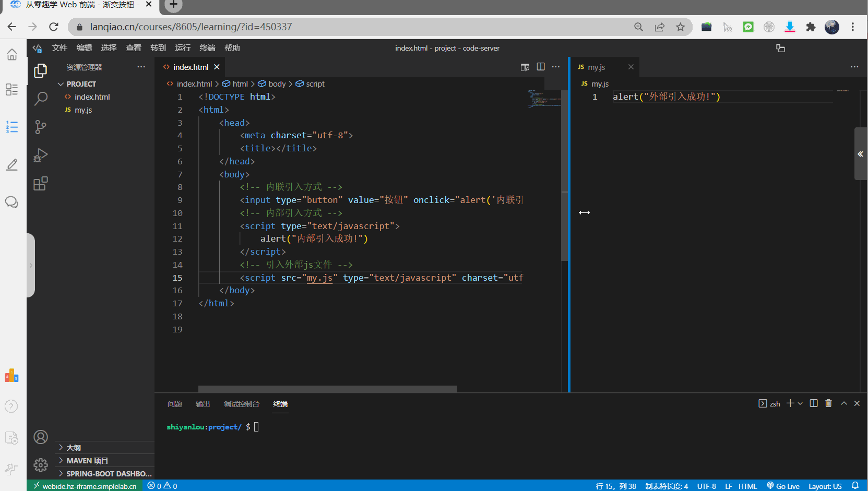
Task: Open Source Control view
Action: 40,127
